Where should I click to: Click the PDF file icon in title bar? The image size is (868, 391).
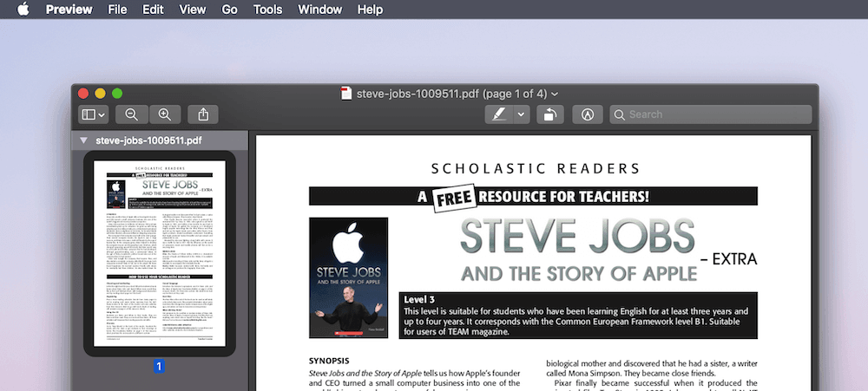click(346, 94)
